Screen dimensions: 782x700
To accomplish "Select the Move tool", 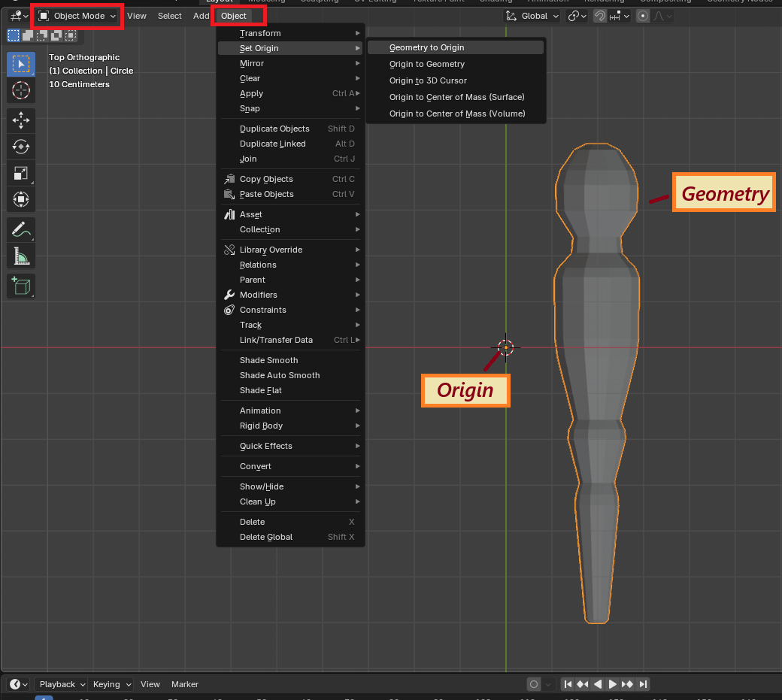I will [21, 120].
